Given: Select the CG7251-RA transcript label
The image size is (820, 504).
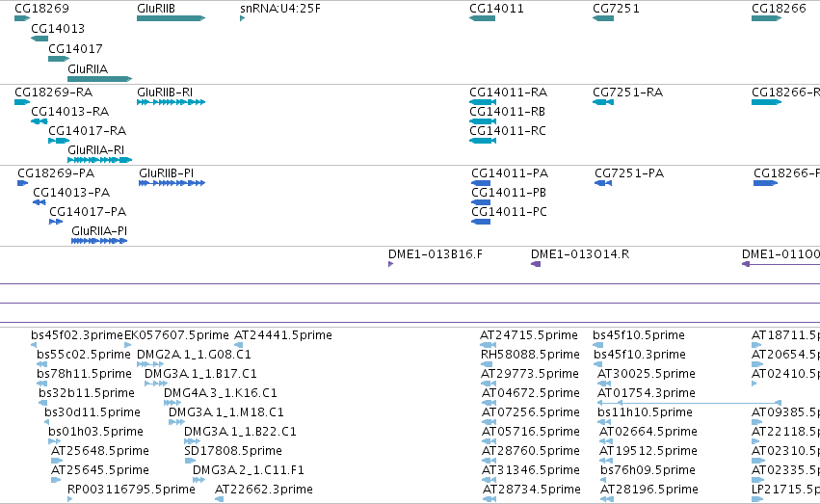Looking at the screenshot, I should pyautogui.click(x=627, y=93).
